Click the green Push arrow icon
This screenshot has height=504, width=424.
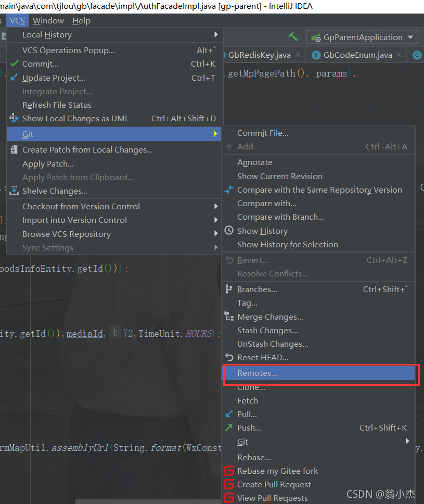click(229, 427)
